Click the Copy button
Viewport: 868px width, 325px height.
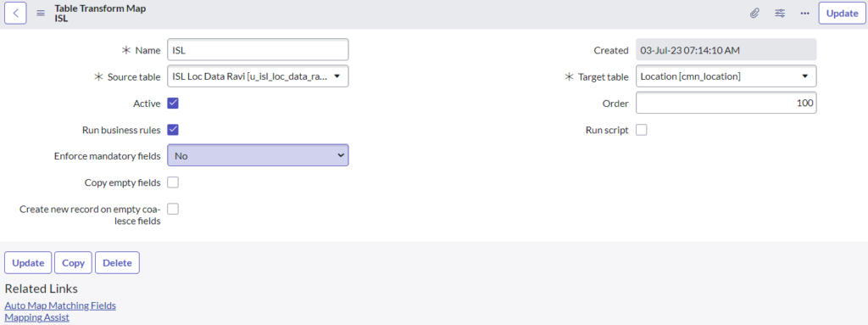point(73,263)
